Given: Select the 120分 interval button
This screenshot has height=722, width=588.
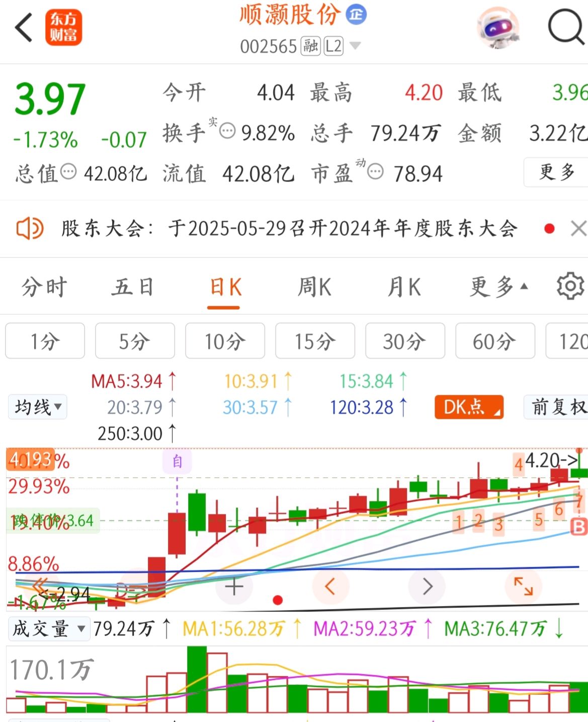Looking at the screenshot, I should tap(567, 341).
